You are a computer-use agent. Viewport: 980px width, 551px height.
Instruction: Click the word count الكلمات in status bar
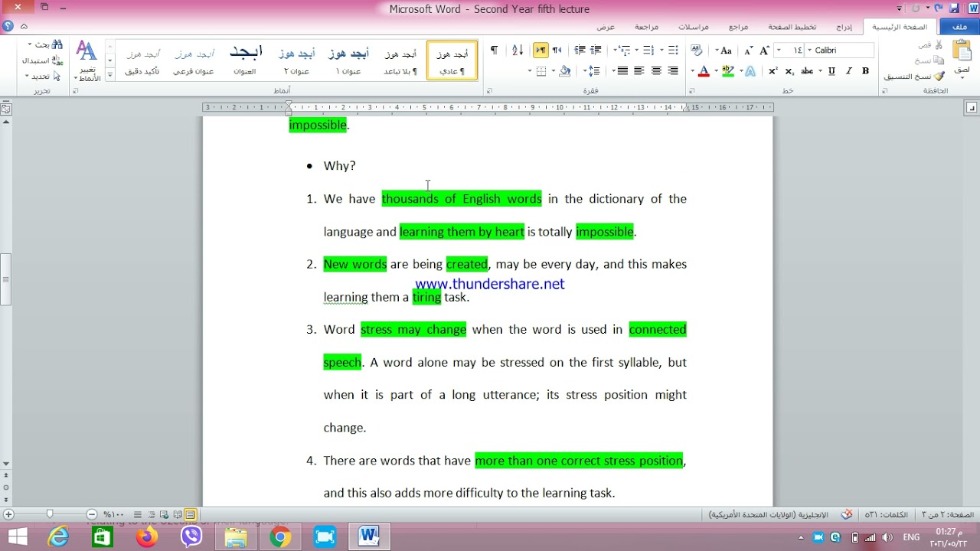[887, 515]
